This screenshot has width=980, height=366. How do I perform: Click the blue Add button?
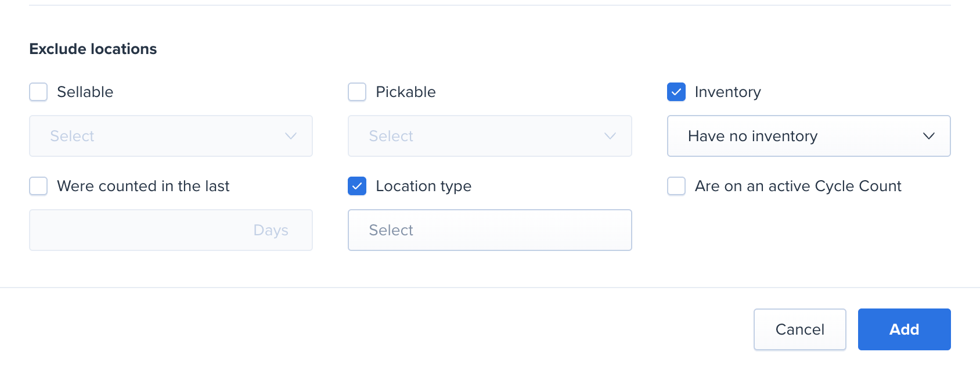pyautogui.click(x=904, y=329)
